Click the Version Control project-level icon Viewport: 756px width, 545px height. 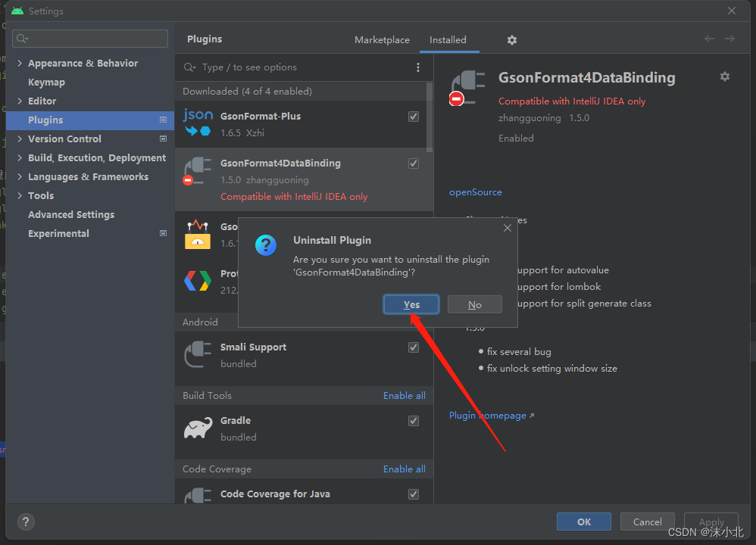pos(164,139)
